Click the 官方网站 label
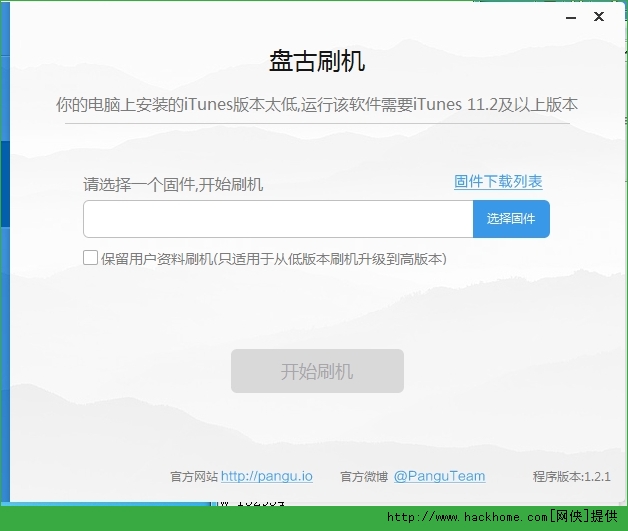This screenshot has width=628, height=531. click(194, 477)
